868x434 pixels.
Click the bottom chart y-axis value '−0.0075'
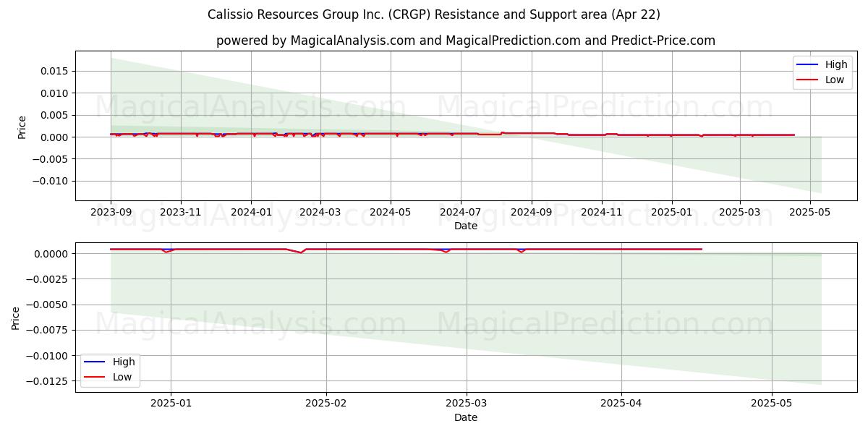pos(48,330)
